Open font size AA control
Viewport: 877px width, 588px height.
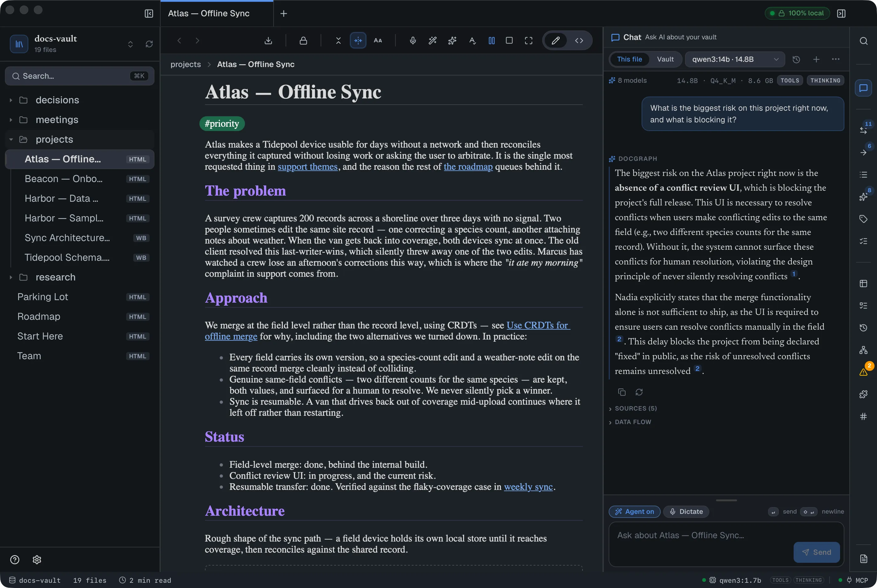point(378,41)
